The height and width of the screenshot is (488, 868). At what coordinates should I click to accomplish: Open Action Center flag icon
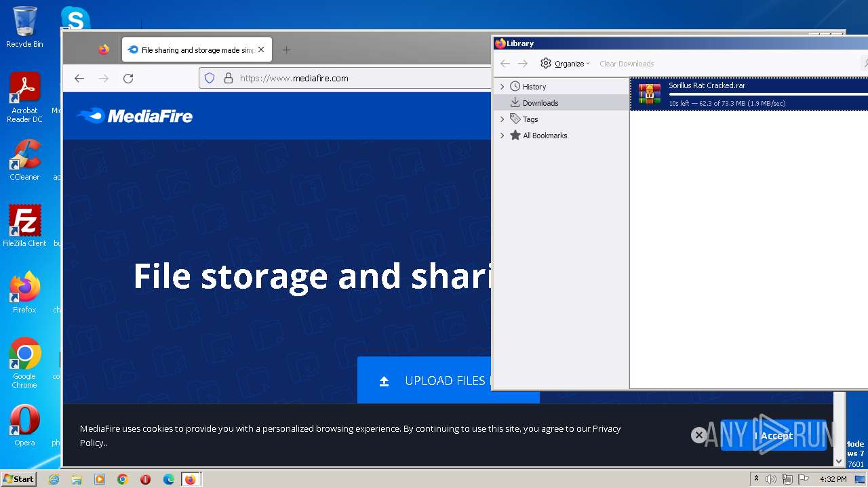804,479
